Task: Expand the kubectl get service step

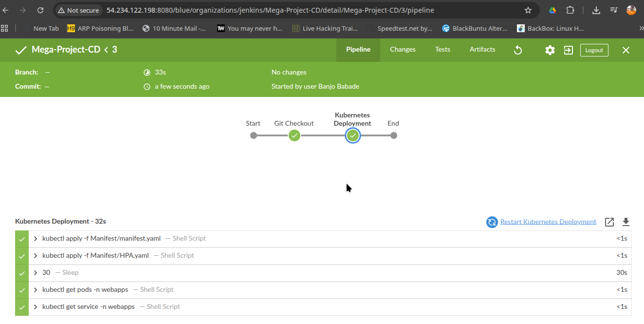Action: click(36, 307)
